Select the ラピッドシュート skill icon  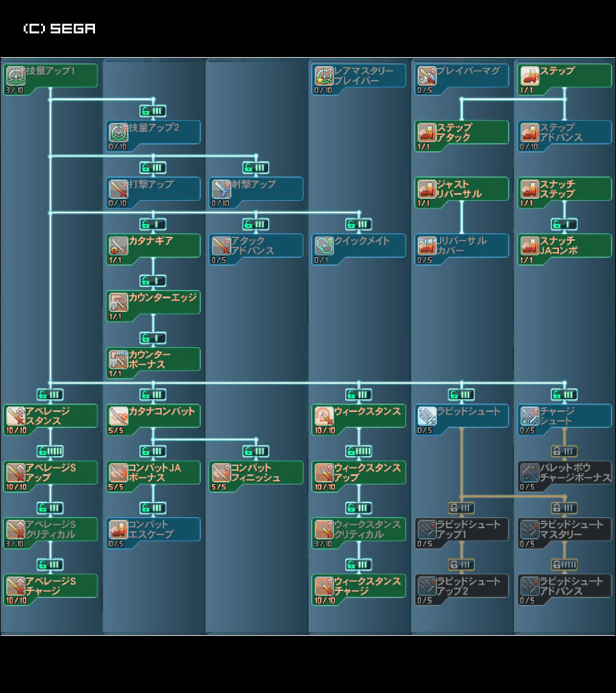(x=427, y=416)
